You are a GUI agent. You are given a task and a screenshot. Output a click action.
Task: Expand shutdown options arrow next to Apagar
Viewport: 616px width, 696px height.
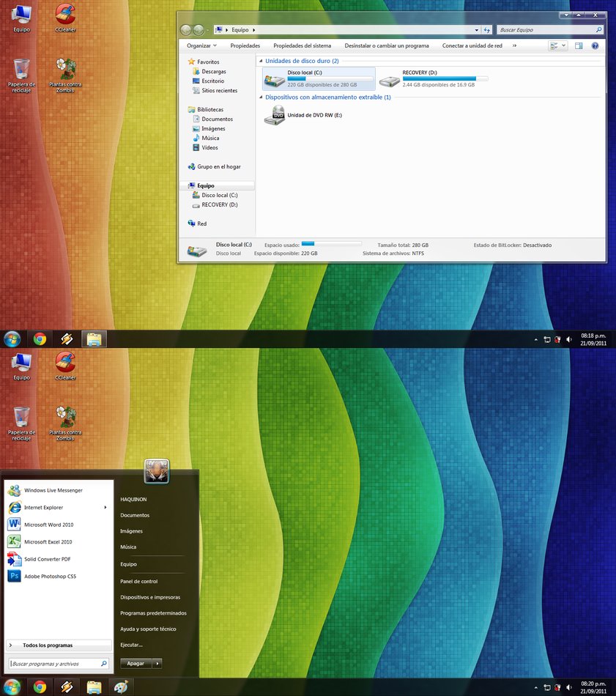coord(157,663)
